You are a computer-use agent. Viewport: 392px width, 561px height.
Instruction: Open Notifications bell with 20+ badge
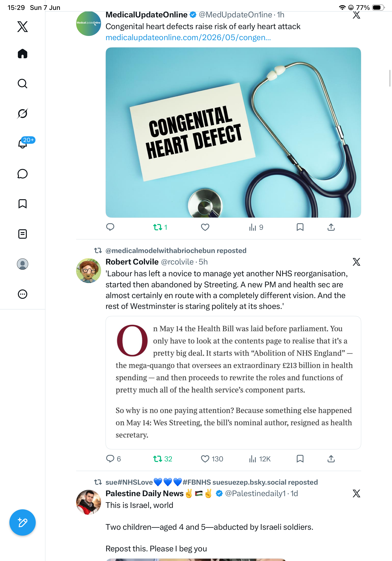[23, 144]
